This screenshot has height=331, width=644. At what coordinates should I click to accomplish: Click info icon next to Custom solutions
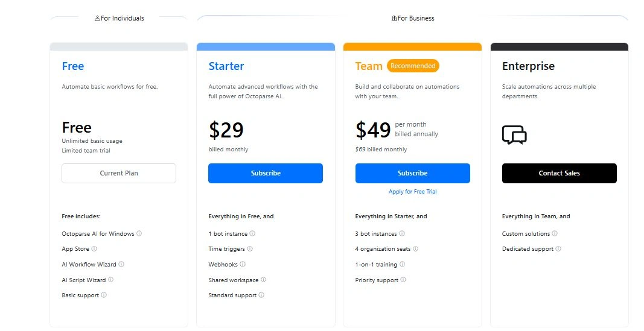pyautogui.click(x=555, y=233)
